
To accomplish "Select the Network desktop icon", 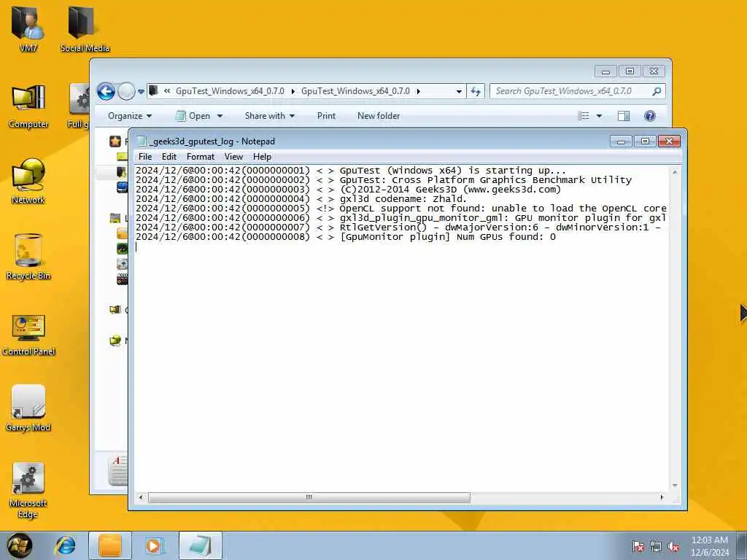I will pos(28,181).
